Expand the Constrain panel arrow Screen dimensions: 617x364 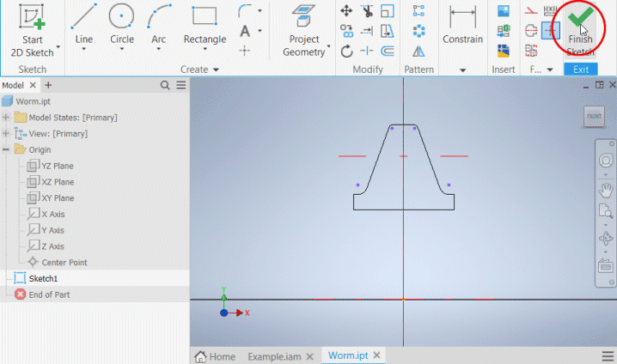(462, 70)
